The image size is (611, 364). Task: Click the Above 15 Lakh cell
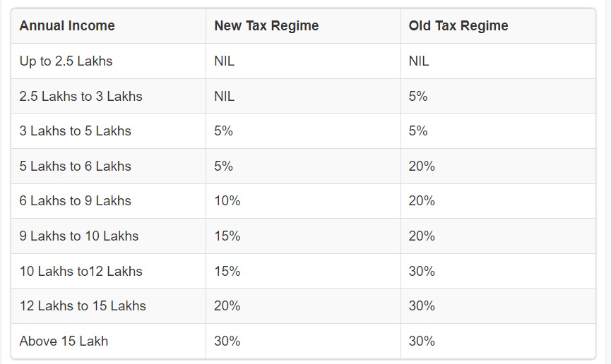coord(64,341)
